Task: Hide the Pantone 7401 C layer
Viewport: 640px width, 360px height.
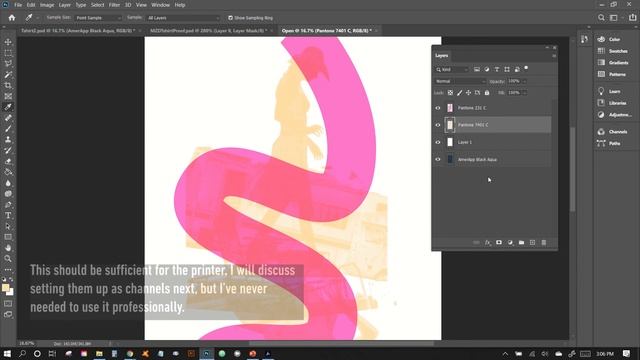Action: click(x=438, y=125)
